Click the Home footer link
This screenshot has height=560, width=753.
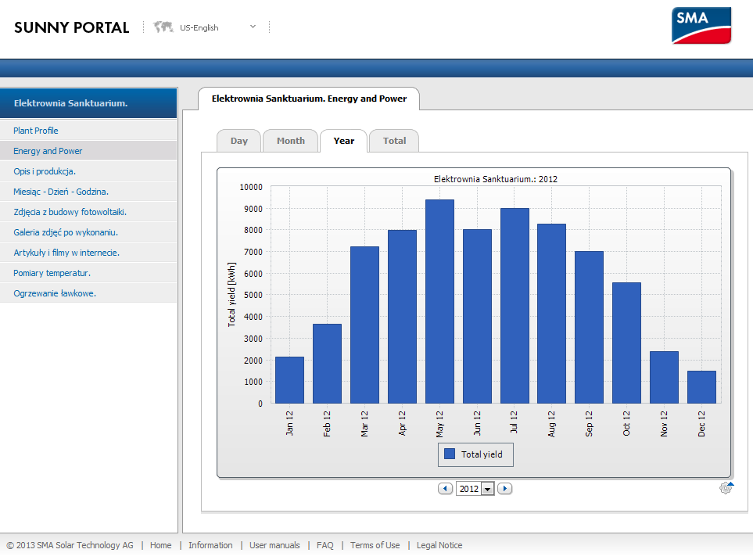tap(160, 545)
